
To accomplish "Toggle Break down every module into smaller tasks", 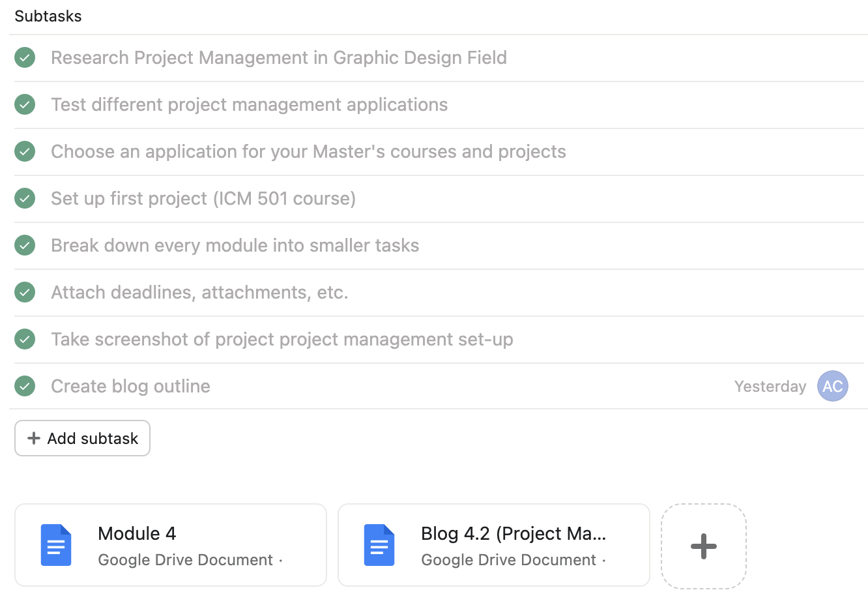I will click(x=24, y=245).
